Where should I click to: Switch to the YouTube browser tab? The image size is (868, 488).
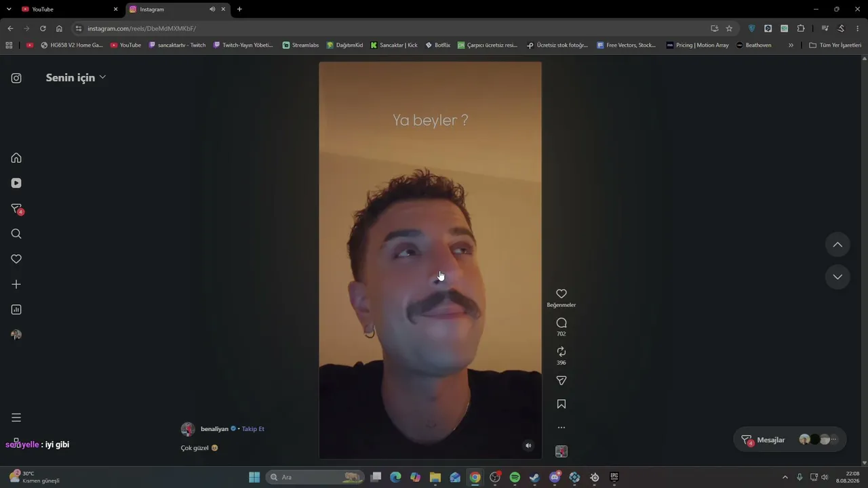coord(70,9)
